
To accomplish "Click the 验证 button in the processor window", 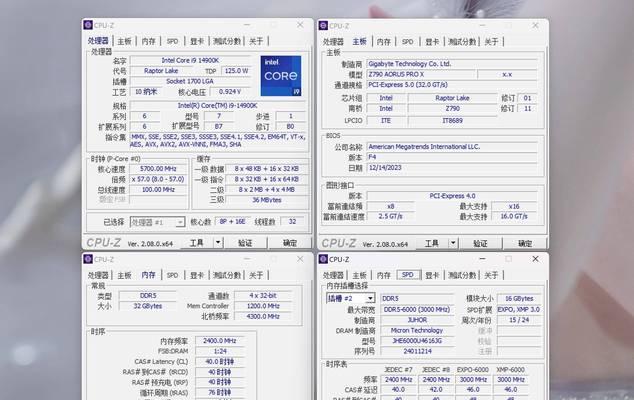I will [x=245, y=243].
